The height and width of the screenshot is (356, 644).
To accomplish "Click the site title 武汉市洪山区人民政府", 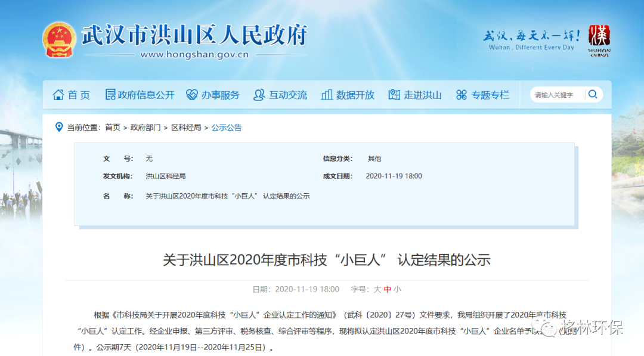I will [x=194, y=35].
